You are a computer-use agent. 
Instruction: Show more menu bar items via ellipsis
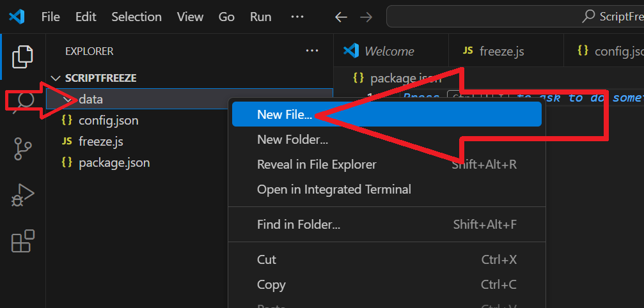click(297, 17)
